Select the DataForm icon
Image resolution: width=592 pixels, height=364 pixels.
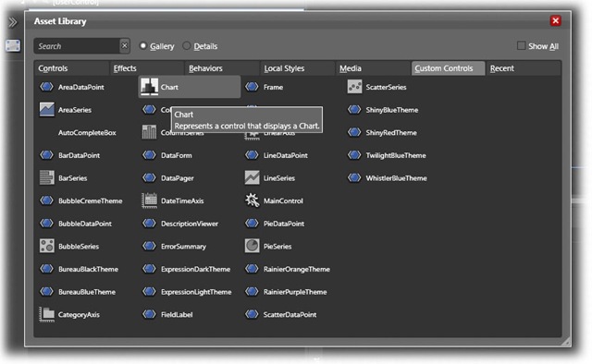pyautogui.click(x=149, y=155)
